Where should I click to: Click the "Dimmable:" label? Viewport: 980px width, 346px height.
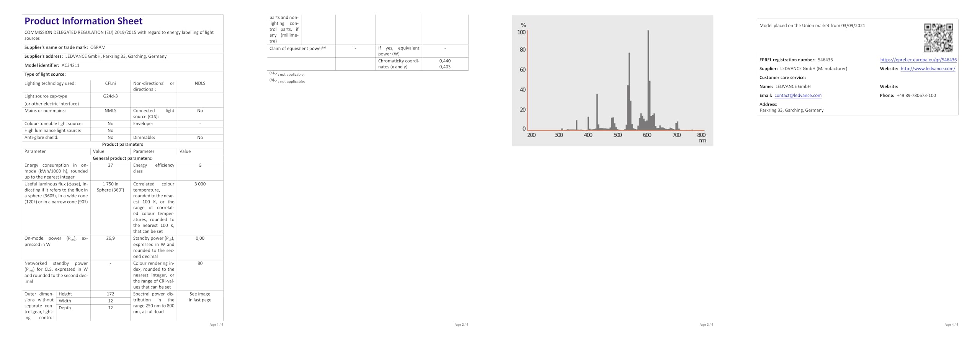(144, 138)
